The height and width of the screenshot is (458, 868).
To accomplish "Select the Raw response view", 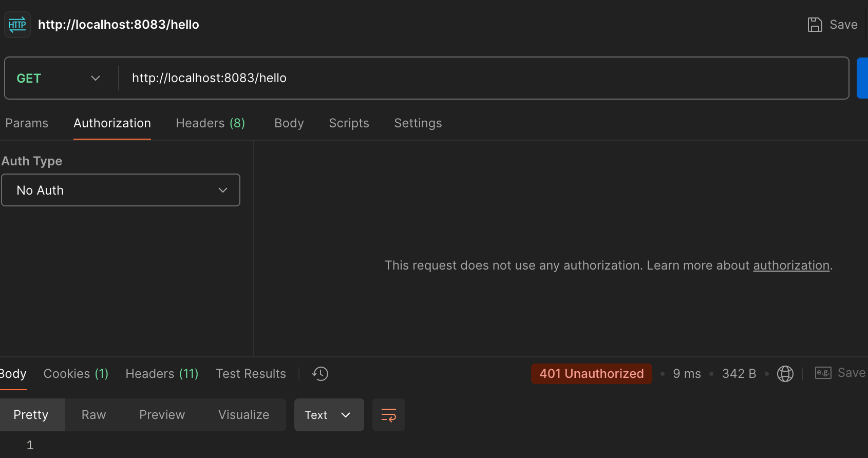I will pos(93,415).
